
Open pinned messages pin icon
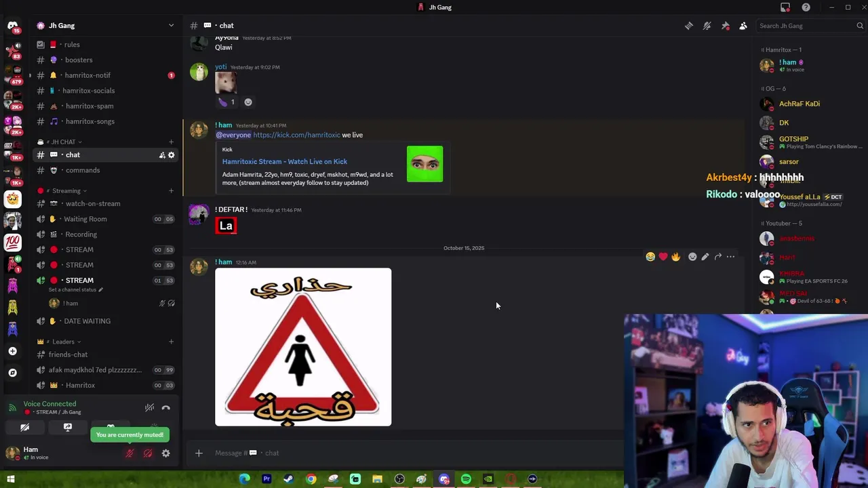coord(725,26)
